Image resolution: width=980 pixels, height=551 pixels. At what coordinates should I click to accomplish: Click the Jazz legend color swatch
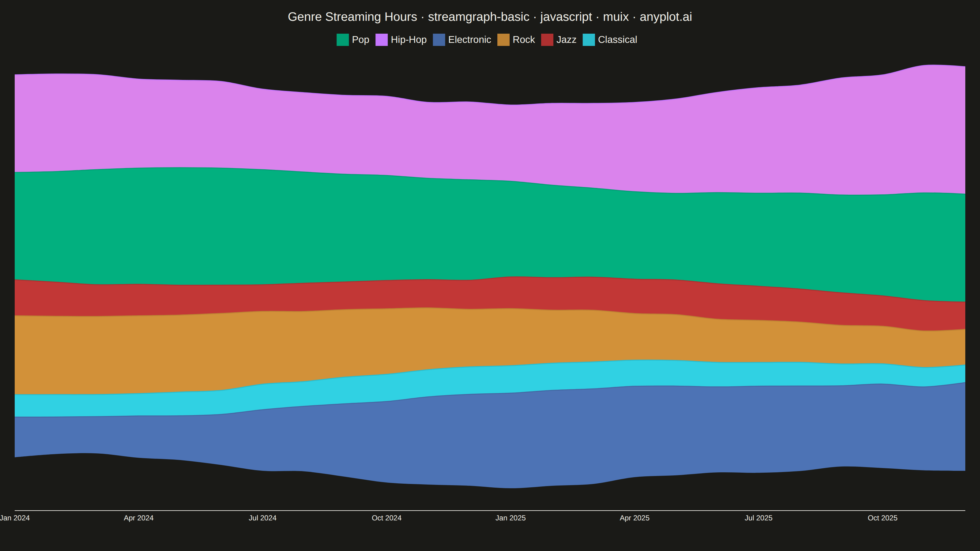coord(547,40)
